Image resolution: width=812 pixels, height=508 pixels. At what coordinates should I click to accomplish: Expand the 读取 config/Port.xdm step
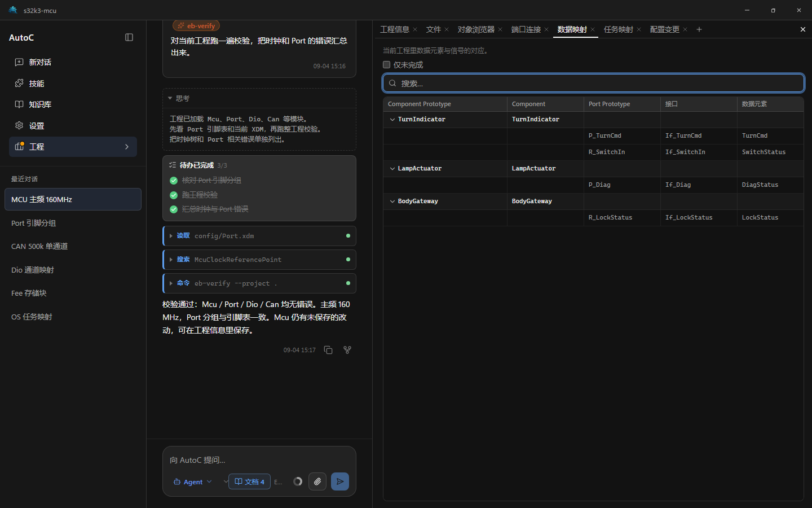click(259, 236)
